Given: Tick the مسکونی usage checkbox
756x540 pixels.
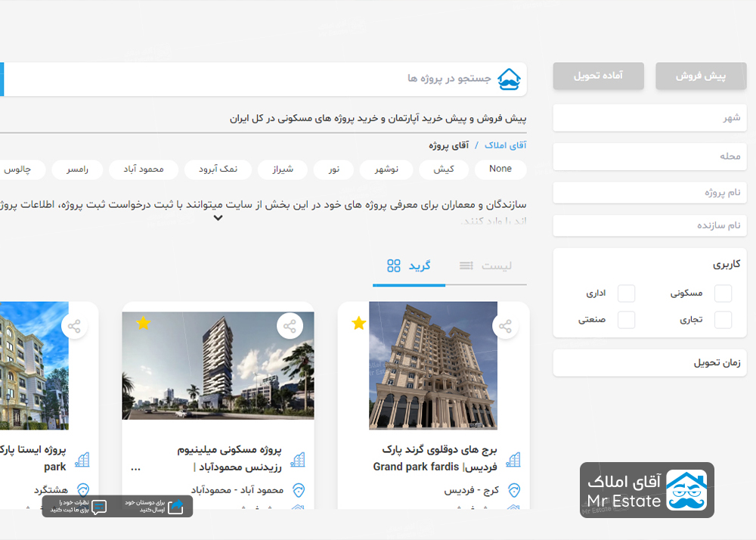Looking at the screenshot, I should (723, 293).
